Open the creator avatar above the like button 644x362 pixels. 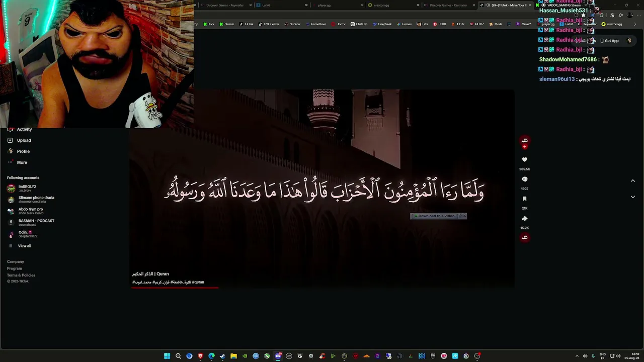click(524, 140)
